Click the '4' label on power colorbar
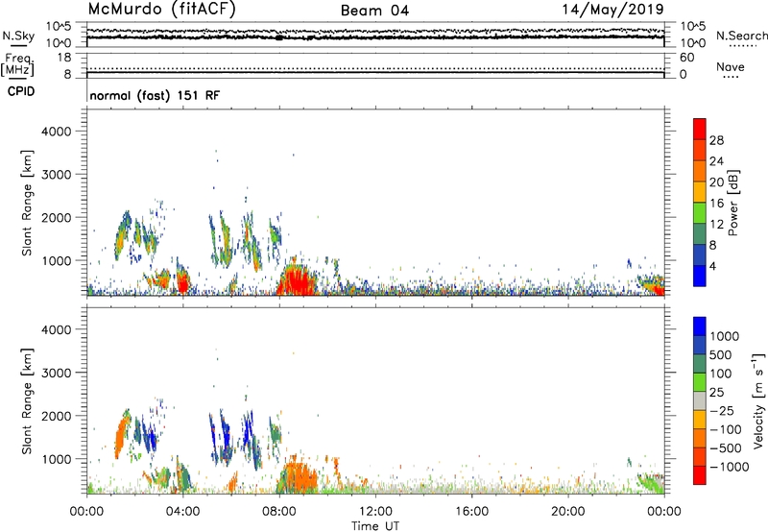The height and width of the screenshot is (532, 768). 712,267
